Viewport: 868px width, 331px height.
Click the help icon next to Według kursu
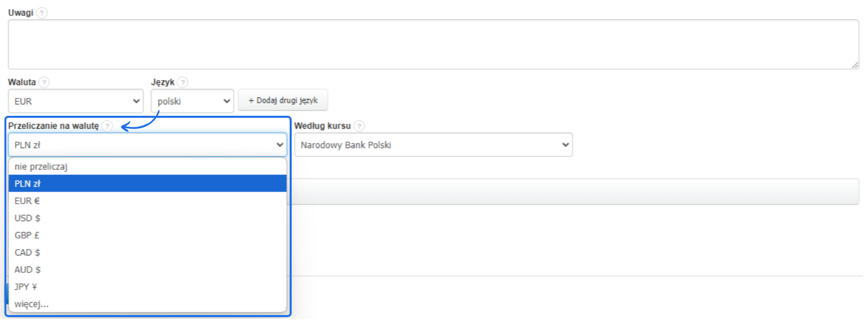(359, 126)
